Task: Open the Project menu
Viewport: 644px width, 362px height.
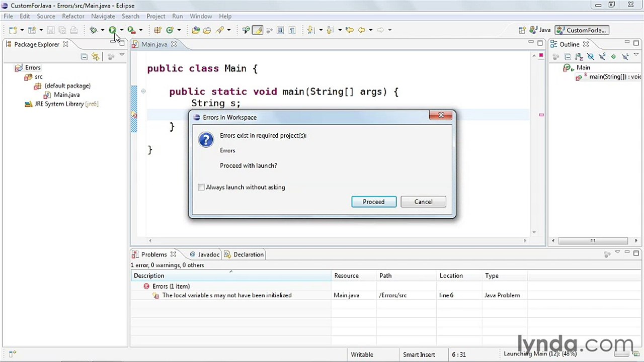Action: tap(156, 16)
